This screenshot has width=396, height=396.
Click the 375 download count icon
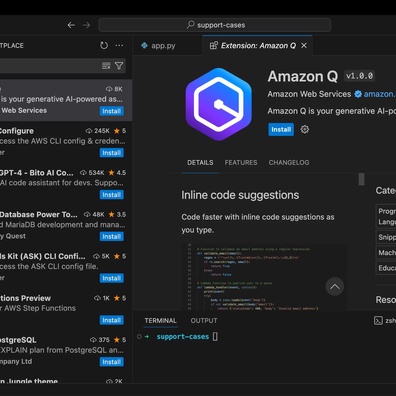tap(93, 340)
